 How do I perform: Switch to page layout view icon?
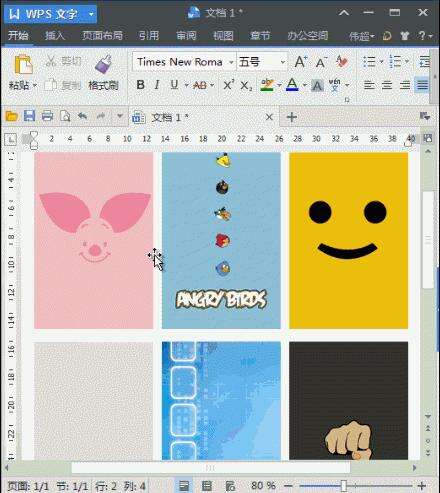184,485
